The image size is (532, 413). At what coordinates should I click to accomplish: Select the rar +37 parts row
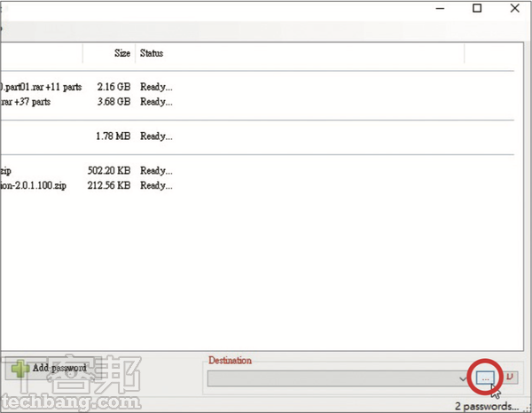click(x=257, y=102)
